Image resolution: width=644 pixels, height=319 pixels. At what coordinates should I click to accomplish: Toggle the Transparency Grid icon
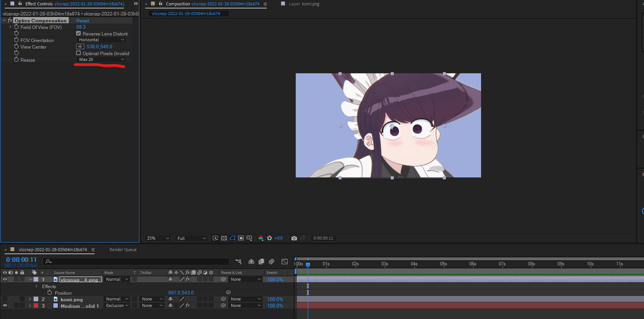coord(224,238)
